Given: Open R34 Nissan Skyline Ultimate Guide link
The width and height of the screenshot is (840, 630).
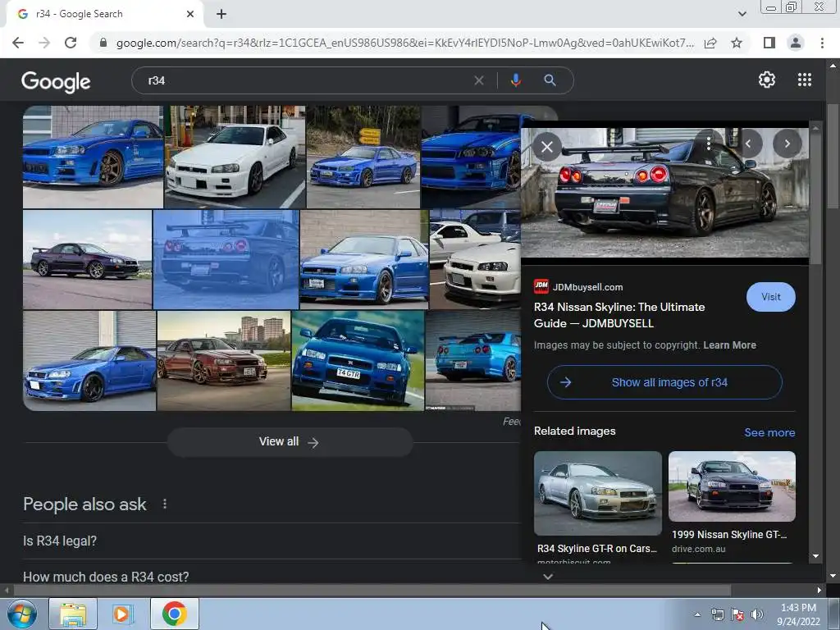Looking at the screenshot, I should (619, 315).
